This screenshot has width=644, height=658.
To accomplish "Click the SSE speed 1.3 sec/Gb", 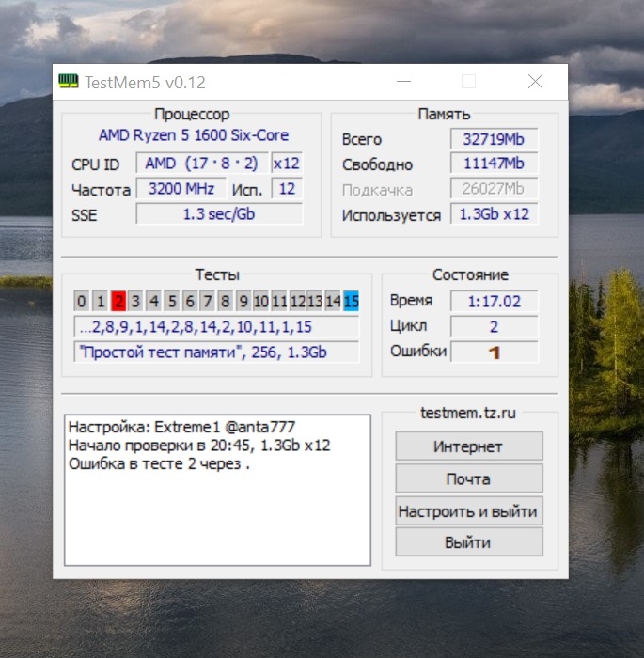I will [x=219, y=214].
